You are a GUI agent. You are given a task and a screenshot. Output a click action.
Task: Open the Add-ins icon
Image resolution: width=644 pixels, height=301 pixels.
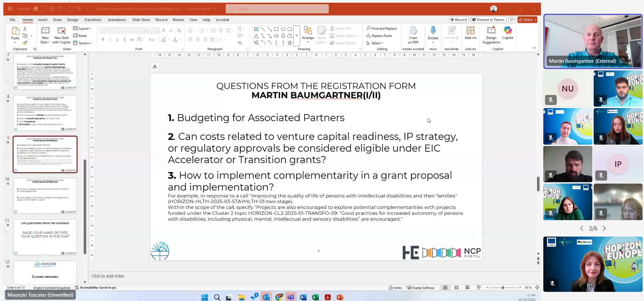coord(470,31)
